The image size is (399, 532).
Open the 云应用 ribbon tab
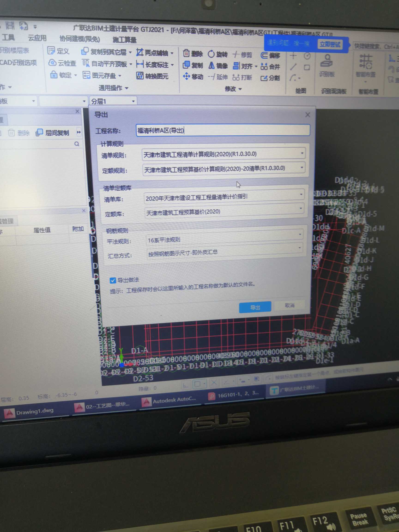tap(37, 38)
